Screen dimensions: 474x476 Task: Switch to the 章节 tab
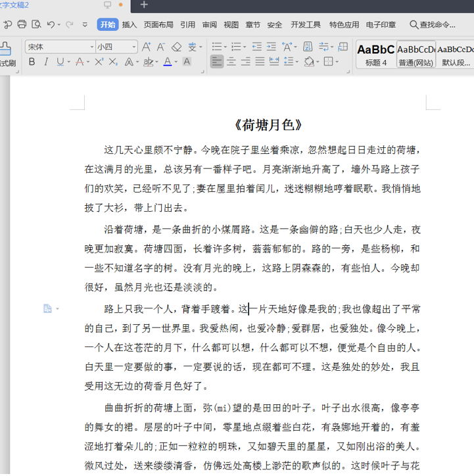[253, 24]
